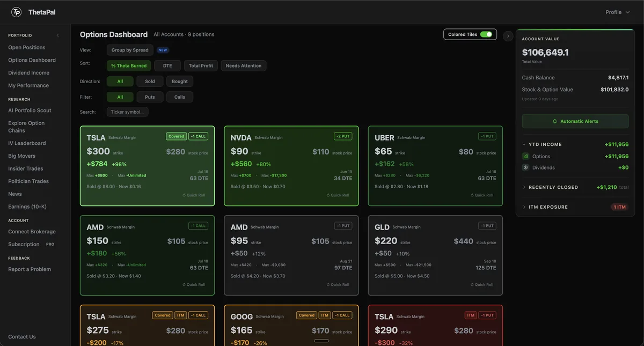Click the ITM badge on GOOG card

pos(324,315)
